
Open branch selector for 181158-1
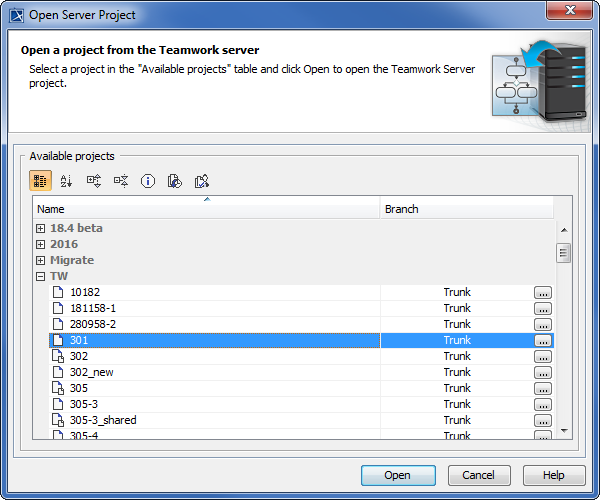click(x=543, y=309)
